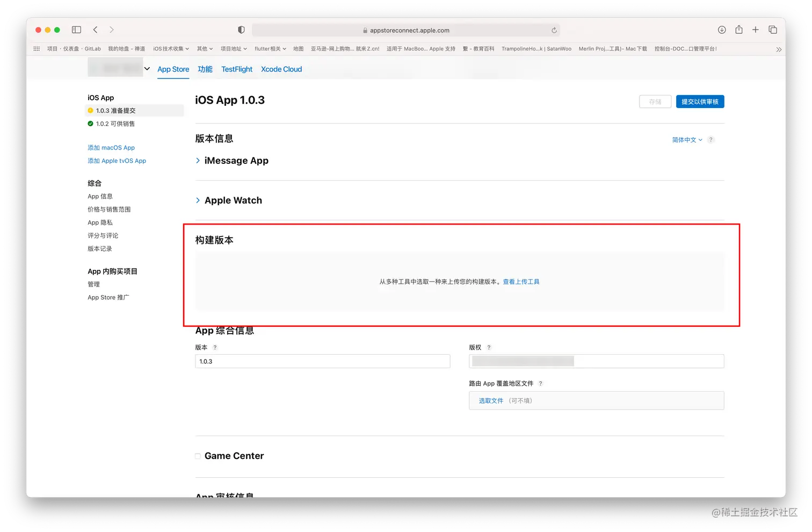The width and height of the screenshot is (812, 532).
Task: Open help icon next to 版权 label
Action: coord(489,347)
